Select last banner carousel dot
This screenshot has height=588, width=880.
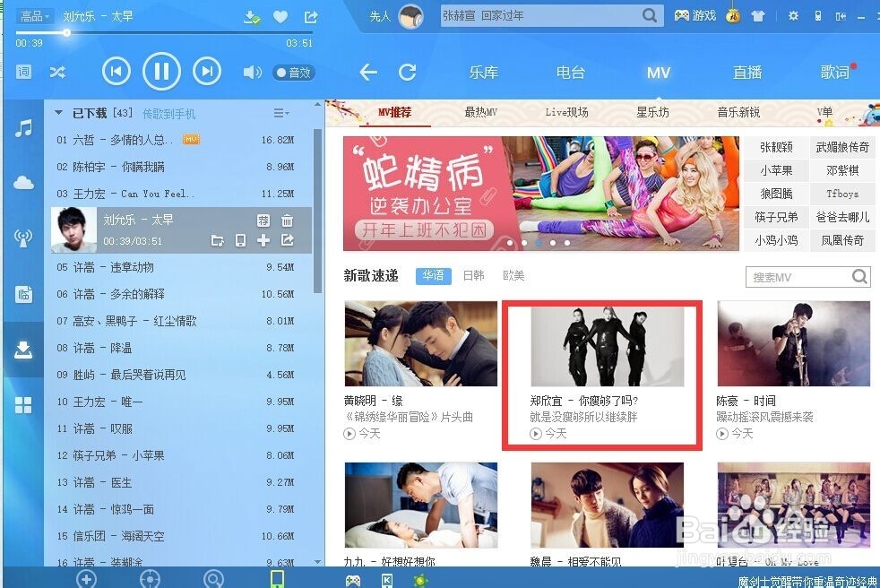(x=567, y=243)
